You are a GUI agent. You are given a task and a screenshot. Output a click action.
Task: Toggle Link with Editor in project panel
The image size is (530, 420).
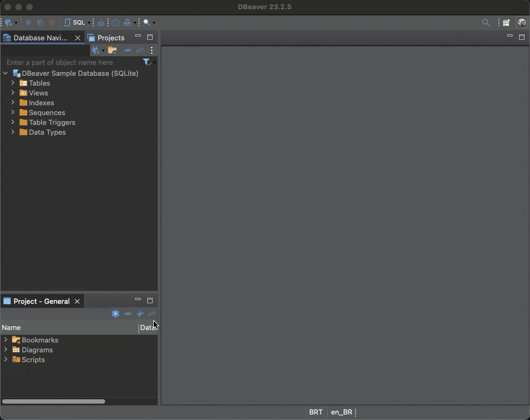tap(152, 314)
